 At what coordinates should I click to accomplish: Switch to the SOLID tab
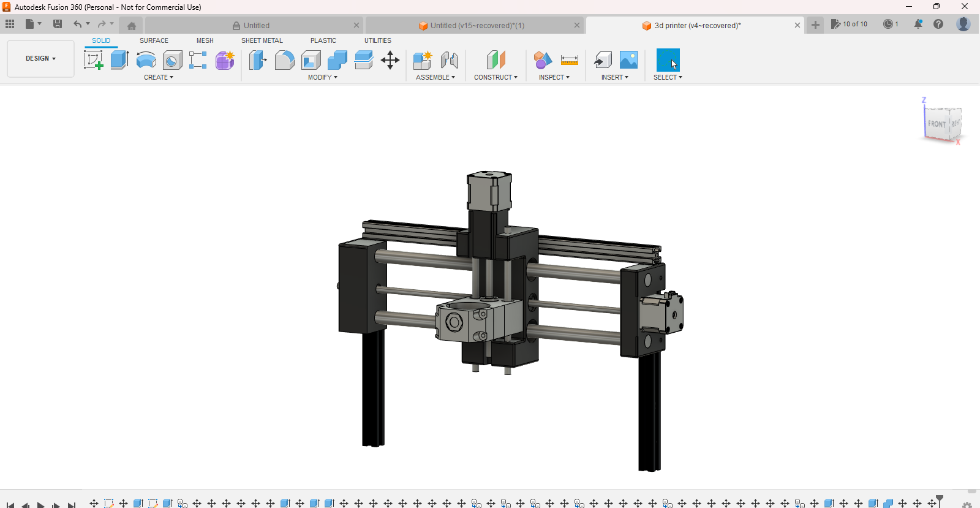(x=101, y=40)
